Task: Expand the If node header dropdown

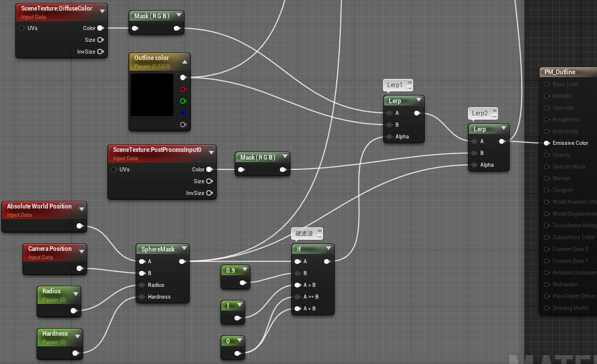Action: 327,249
